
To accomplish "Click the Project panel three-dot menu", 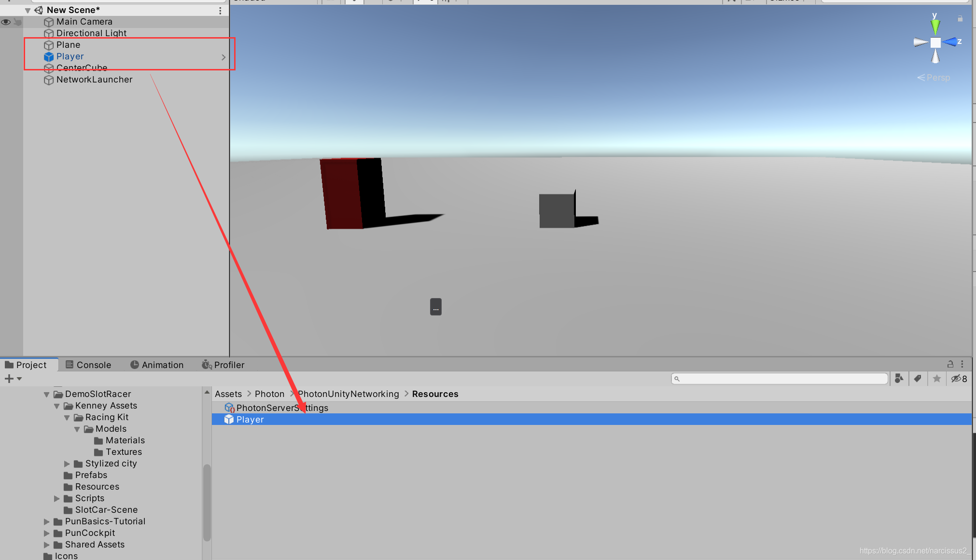I will click(x=962, y=364).
